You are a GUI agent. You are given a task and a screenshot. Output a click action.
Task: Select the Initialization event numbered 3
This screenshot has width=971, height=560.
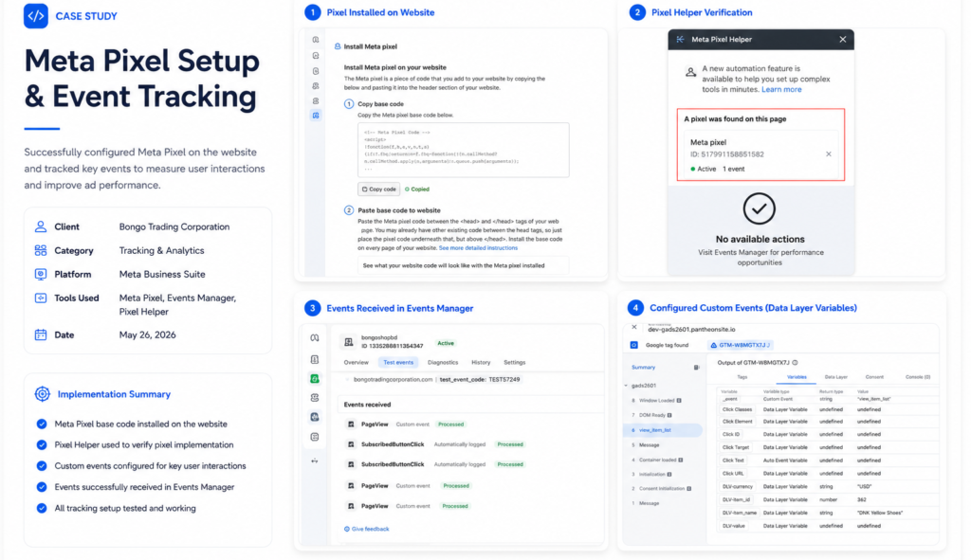click(651, 475)
